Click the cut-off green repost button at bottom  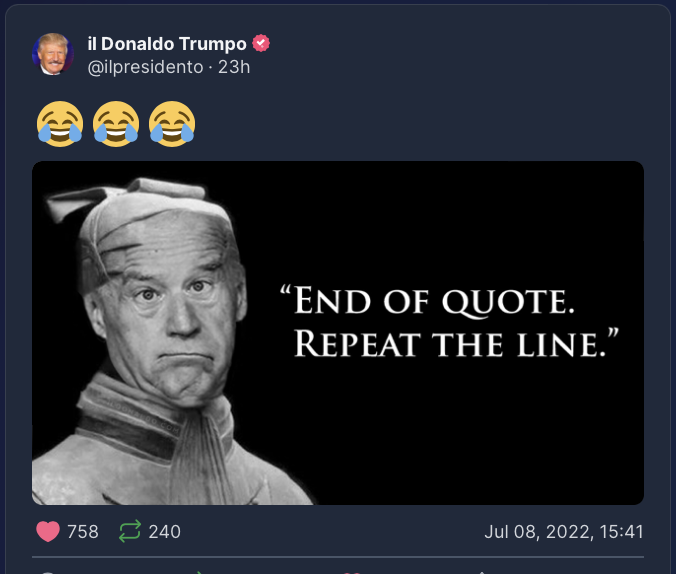[x=200, y=572]
